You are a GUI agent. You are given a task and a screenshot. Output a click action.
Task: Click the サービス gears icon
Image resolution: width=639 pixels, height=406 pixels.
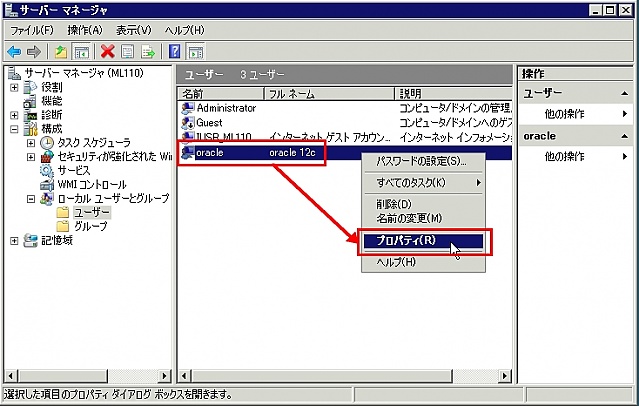[x=47, y=170]
